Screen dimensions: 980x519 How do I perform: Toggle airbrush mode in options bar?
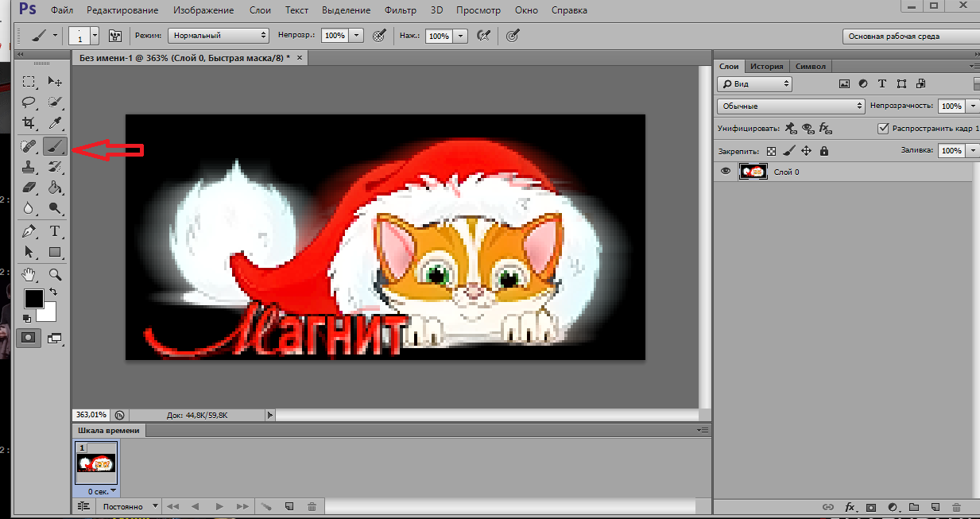(482, 36)
